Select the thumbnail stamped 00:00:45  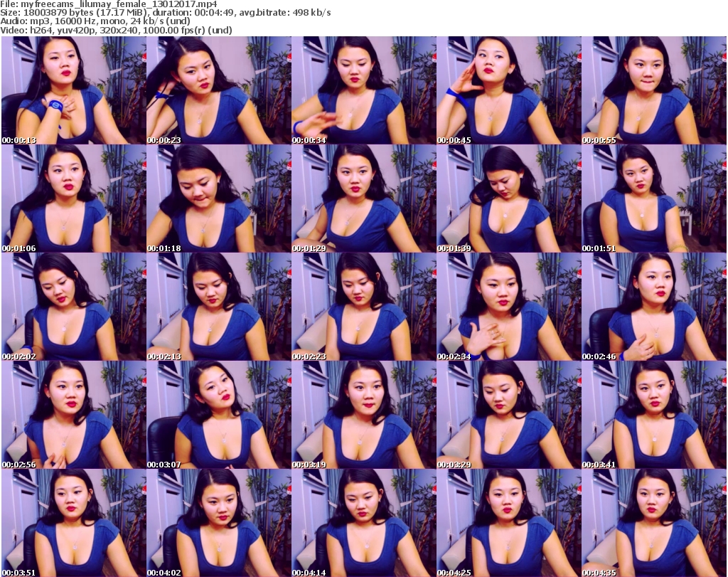(x=508, y=90)
